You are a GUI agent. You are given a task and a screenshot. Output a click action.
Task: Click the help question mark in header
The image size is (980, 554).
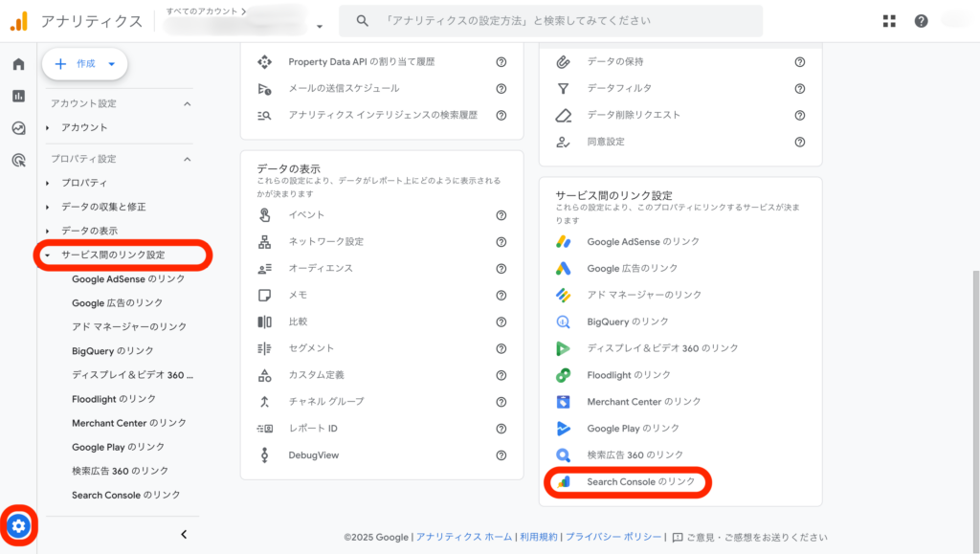click(x=921, y=21)
